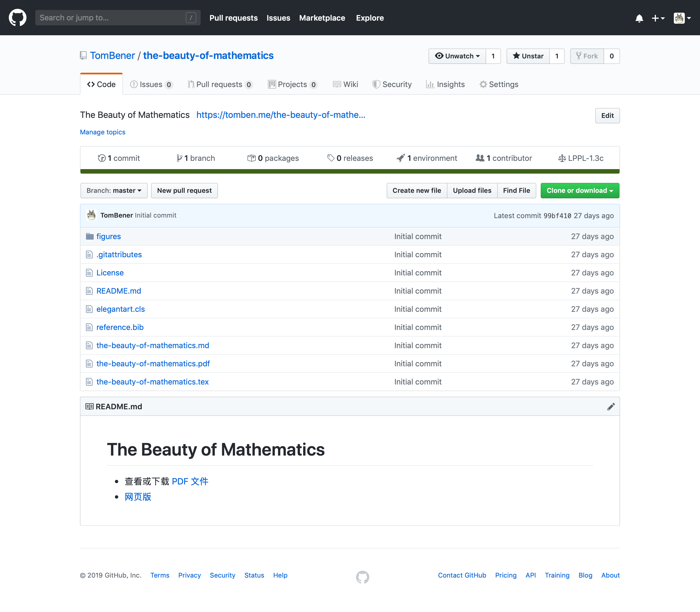View 0 packages

tap(273, 158)
